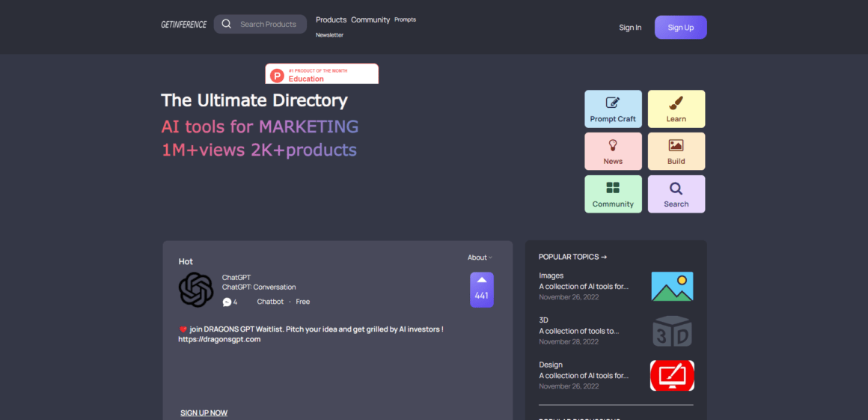This screenshot has width=868, height=420.
Task: Click the Learn paintbrush tile
Action: (676, 109)
